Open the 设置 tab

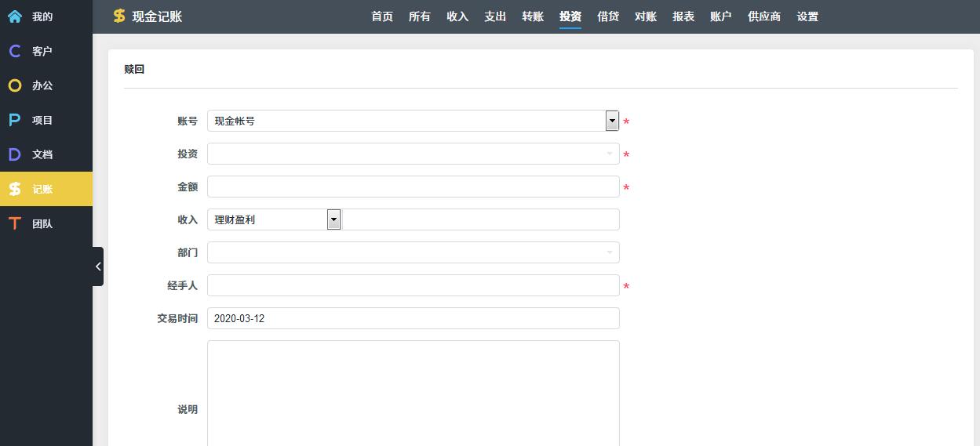pyautogui.click(x=807, y=16)
